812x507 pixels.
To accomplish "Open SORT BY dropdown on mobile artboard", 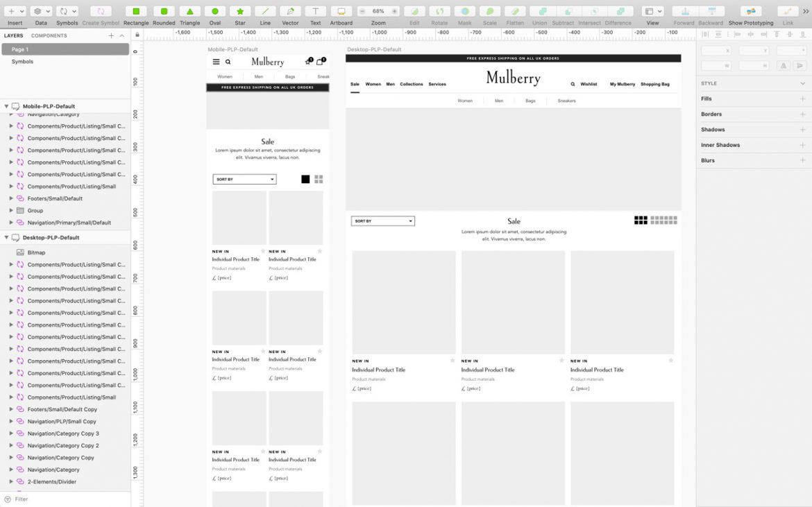I will click(x=244, y=179).
